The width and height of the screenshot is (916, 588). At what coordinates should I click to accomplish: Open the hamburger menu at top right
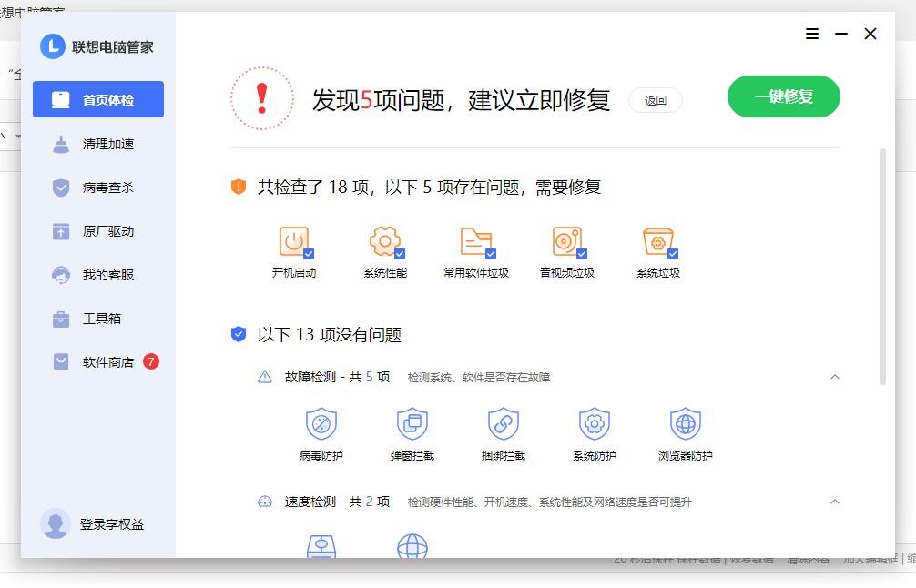click(x=812, y=34)
